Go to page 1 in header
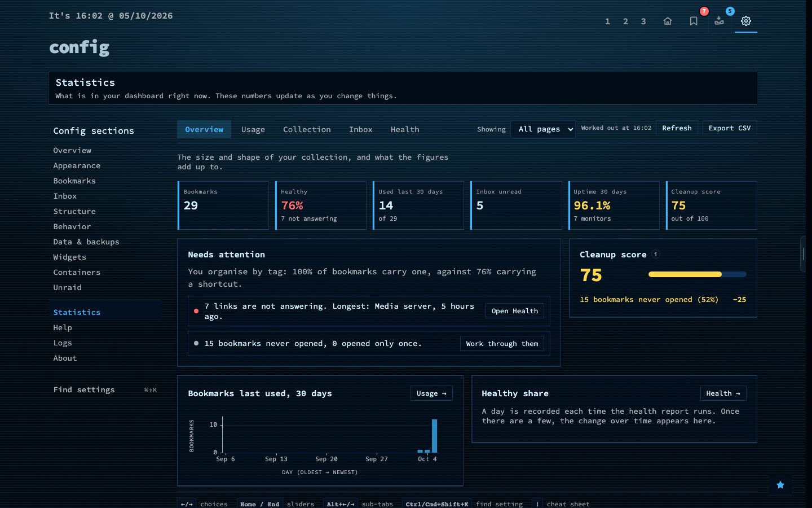The width and height of the screenshot is (812, 508). (607, 21)
